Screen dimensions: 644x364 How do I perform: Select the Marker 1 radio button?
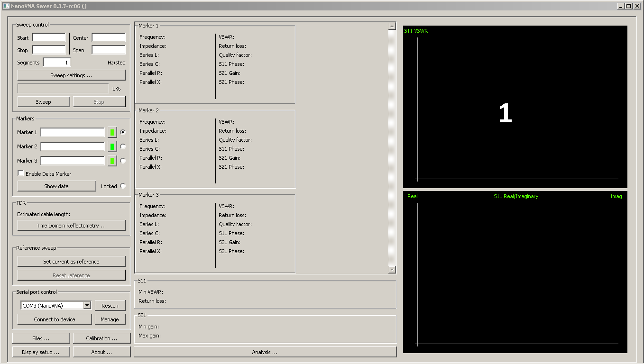122,132
